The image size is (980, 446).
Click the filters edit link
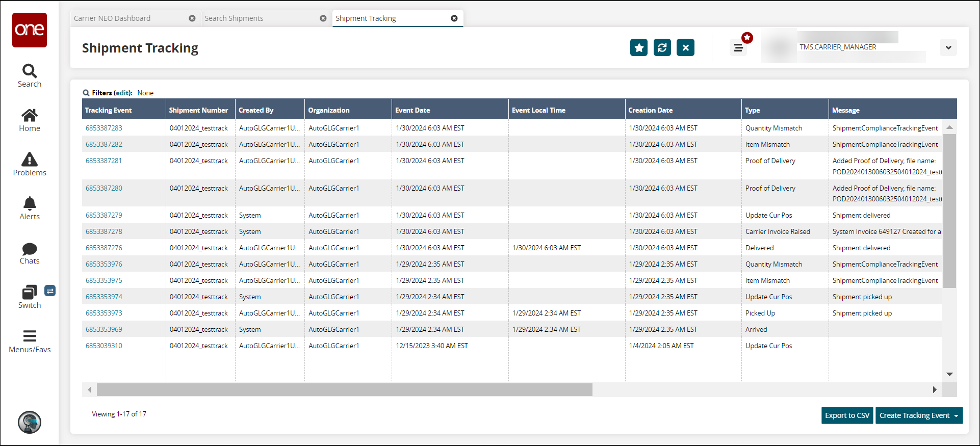tap(121, 93)
